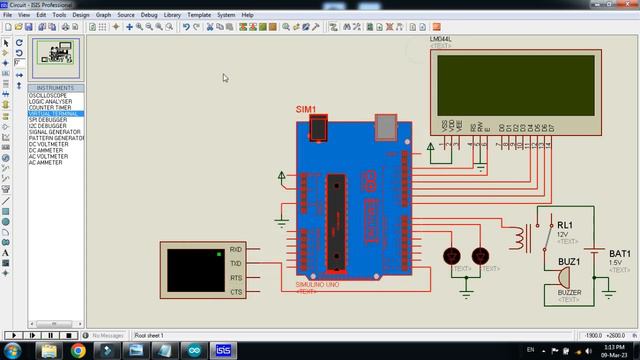Open the Design menu
Viewport: 640px width, 360px height.
point(81,15)
